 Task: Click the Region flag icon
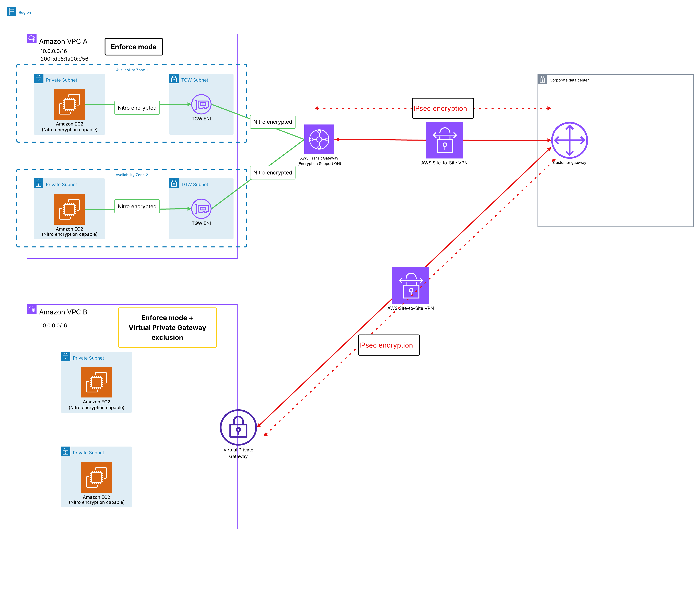11,11
